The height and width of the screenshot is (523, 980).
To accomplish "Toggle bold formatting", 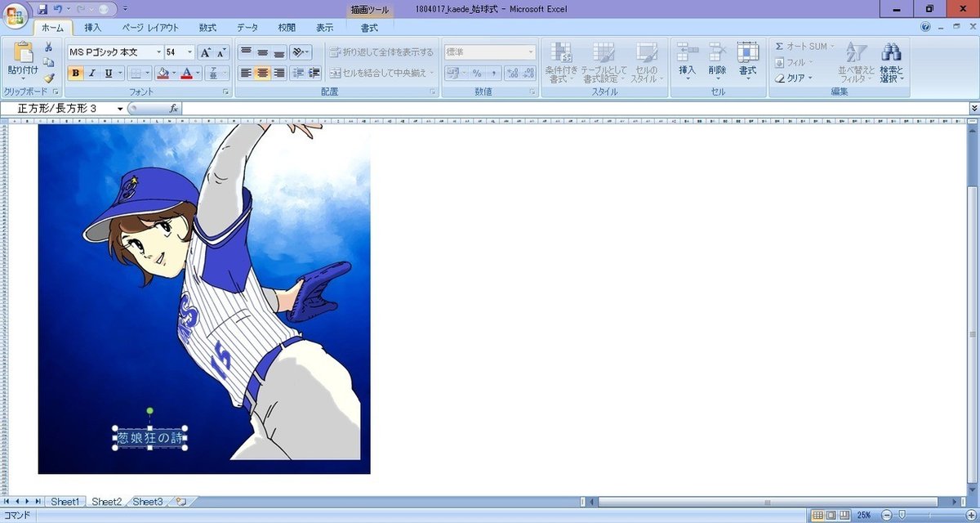I will (x=76, y=73).
